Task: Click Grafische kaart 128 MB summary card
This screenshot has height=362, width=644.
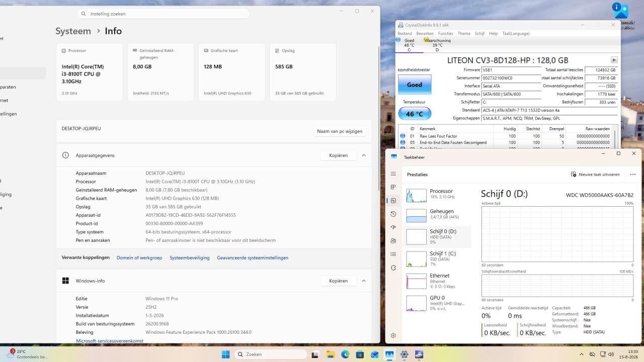Action: coord(231,72)
